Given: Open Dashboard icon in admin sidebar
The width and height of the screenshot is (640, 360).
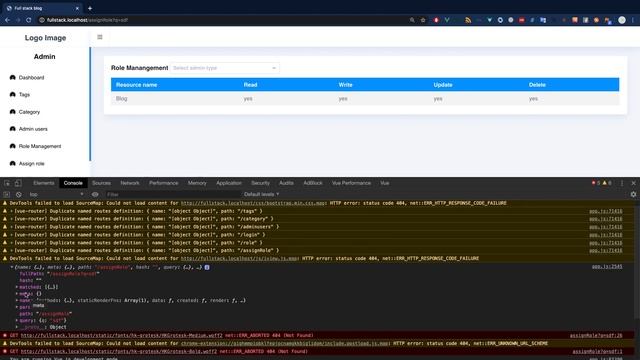Looking at the screenshot, I should tap(13, 77).
